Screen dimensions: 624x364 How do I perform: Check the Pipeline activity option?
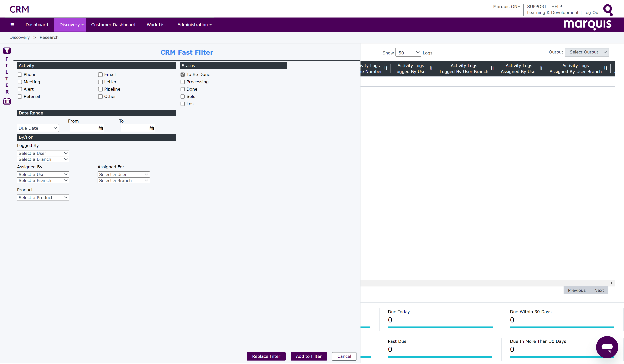(x=100, y=89)
